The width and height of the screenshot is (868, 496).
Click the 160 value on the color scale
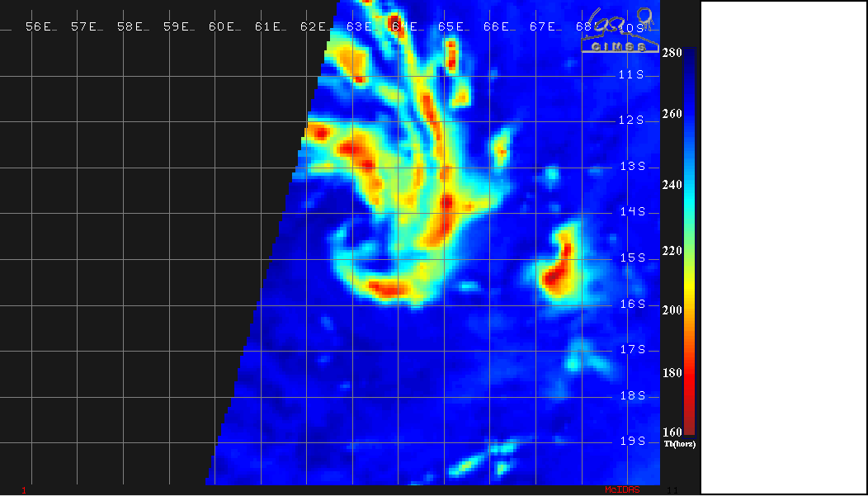click(672, 432)
